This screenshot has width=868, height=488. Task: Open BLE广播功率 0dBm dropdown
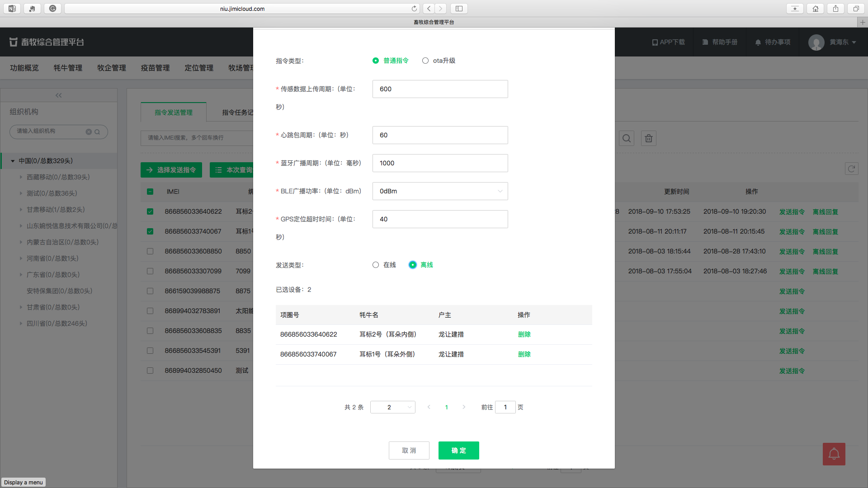[440, 191]
